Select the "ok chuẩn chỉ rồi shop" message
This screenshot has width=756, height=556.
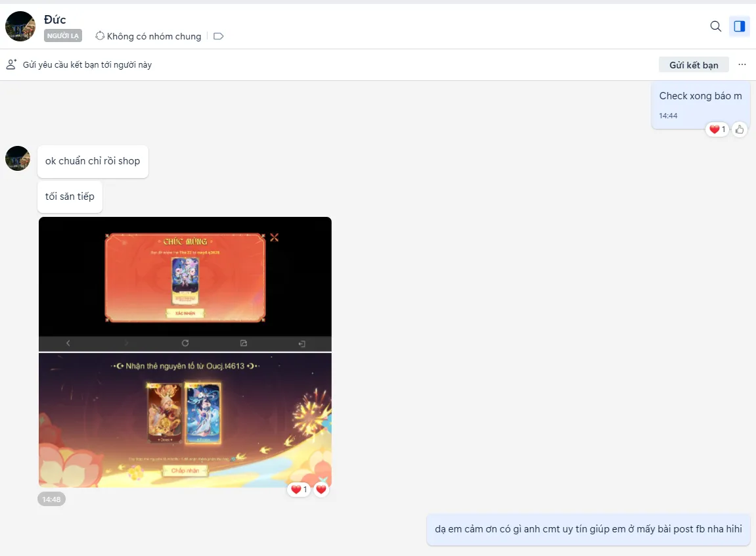click(x=93, y=162)
